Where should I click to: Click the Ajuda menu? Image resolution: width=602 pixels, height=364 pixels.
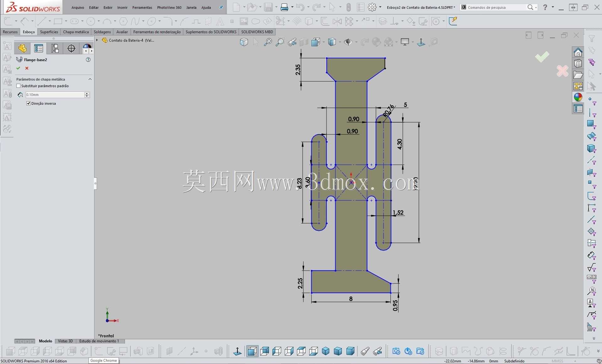(206, 8)
